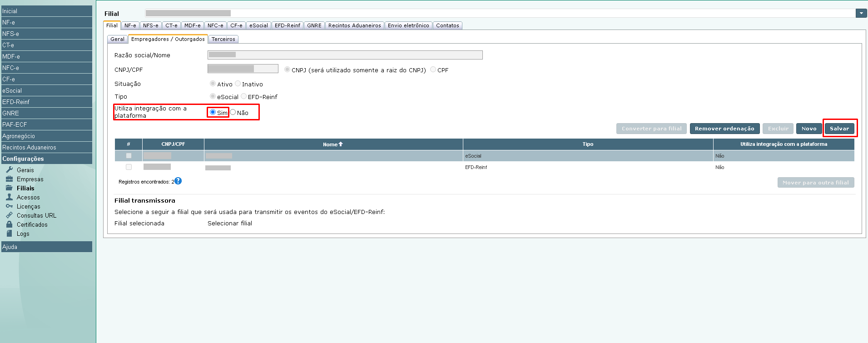Open the Envio eletrônico tab
The height and width of the screenshot is (343, 868).
[x=408, y=25]
